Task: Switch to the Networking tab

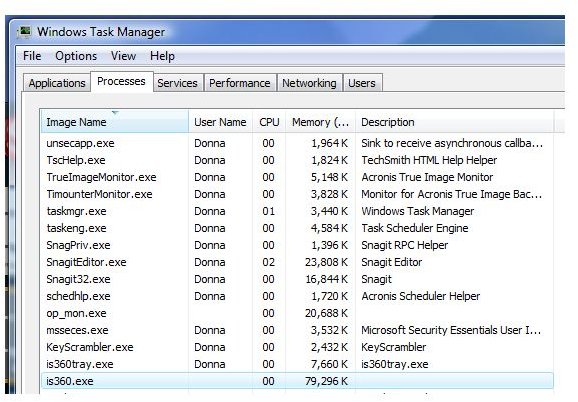Action: (309, 83)
